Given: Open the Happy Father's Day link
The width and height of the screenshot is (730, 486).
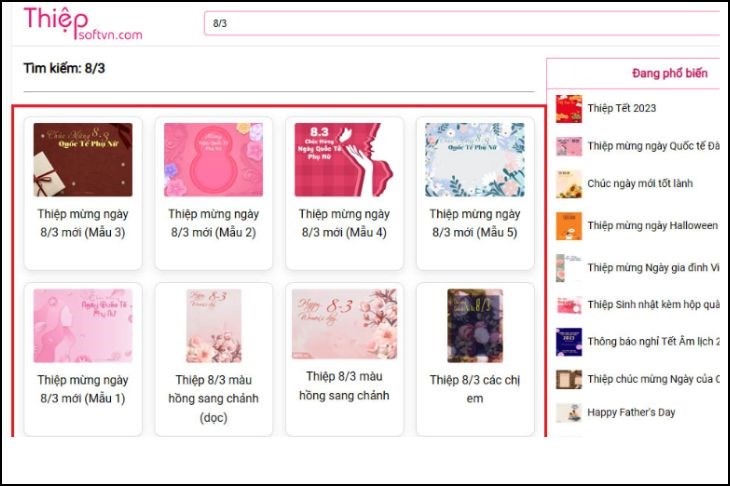Looking at the screenshot, I should click(631, 412).
